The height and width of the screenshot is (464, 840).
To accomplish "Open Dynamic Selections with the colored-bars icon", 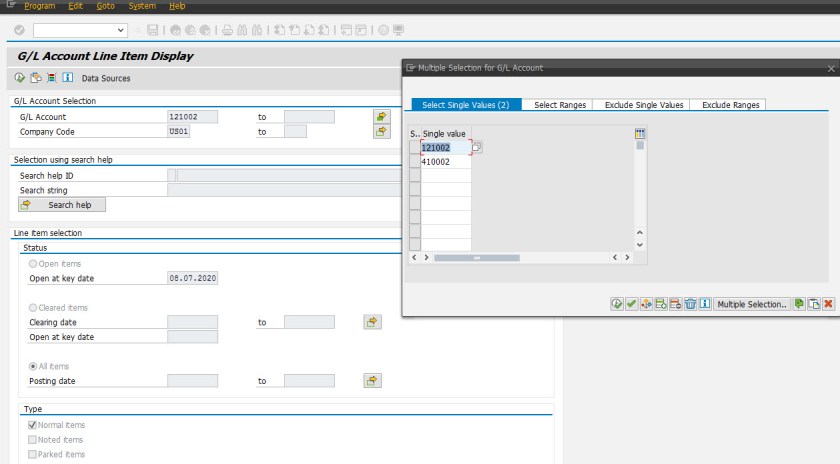I will [x=51, y=78].
